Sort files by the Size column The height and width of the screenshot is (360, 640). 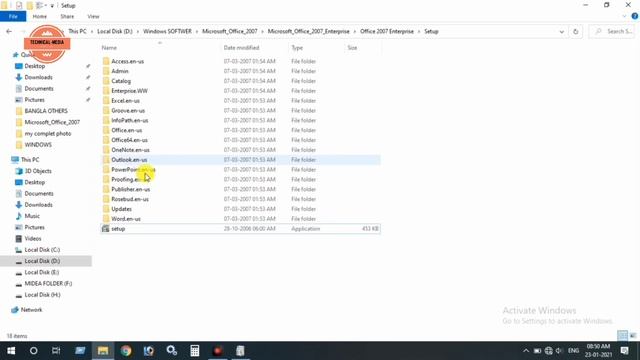[352, 48]
